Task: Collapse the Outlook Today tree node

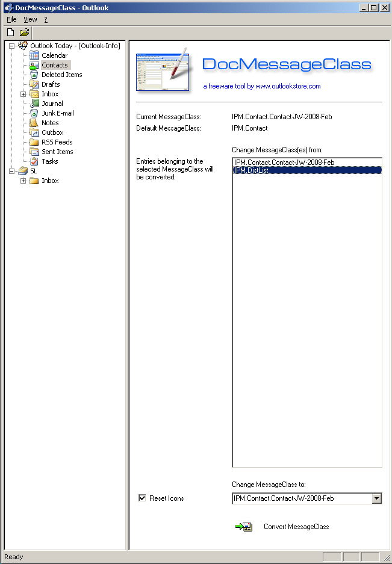Action: pos(12,46)
